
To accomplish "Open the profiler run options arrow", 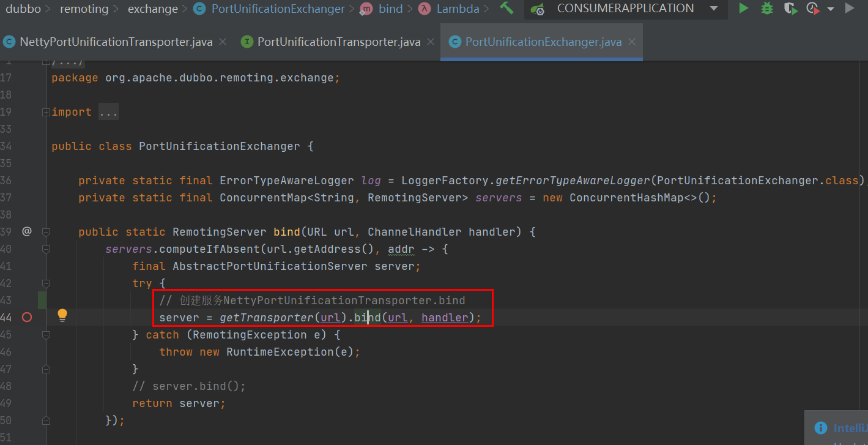I will point(830,9).
